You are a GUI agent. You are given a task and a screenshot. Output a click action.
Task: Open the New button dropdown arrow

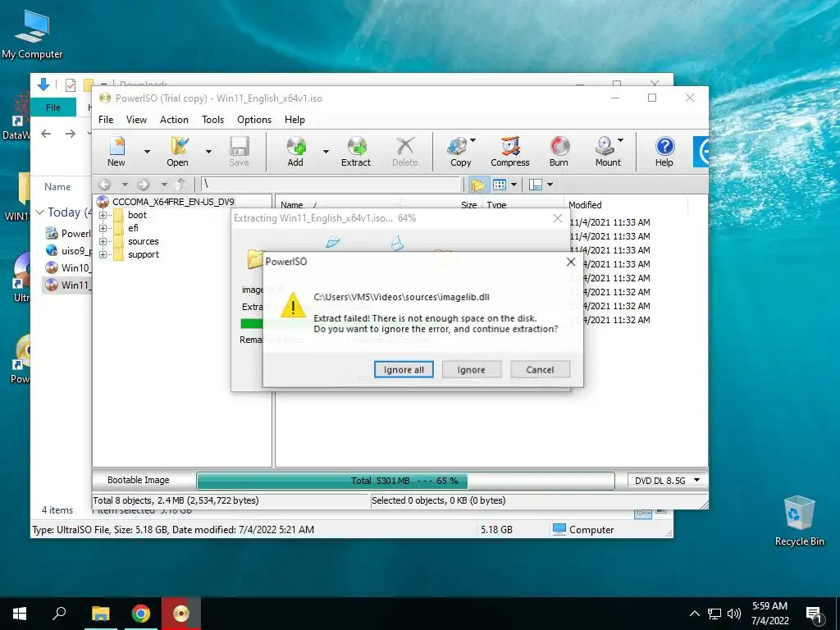click(x=148, y=152)
